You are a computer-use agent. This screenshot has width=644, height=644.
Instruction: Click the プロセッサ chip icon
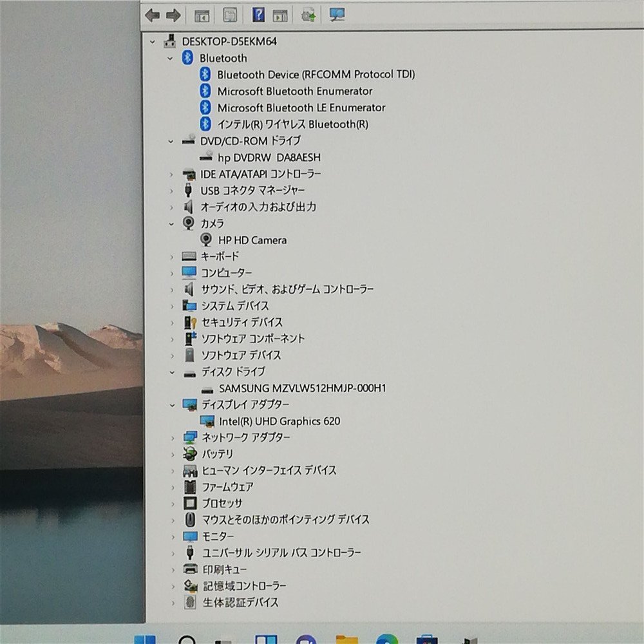point(190,504)
